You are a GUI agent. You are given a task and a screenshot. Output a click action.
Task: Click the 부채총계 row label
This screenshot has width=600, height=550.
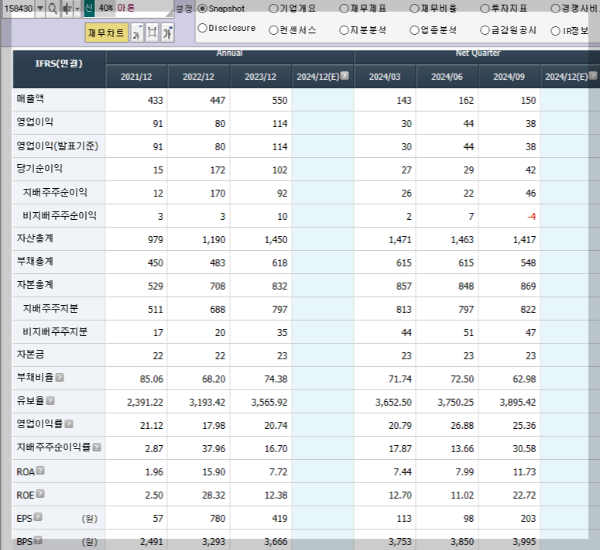34,261
